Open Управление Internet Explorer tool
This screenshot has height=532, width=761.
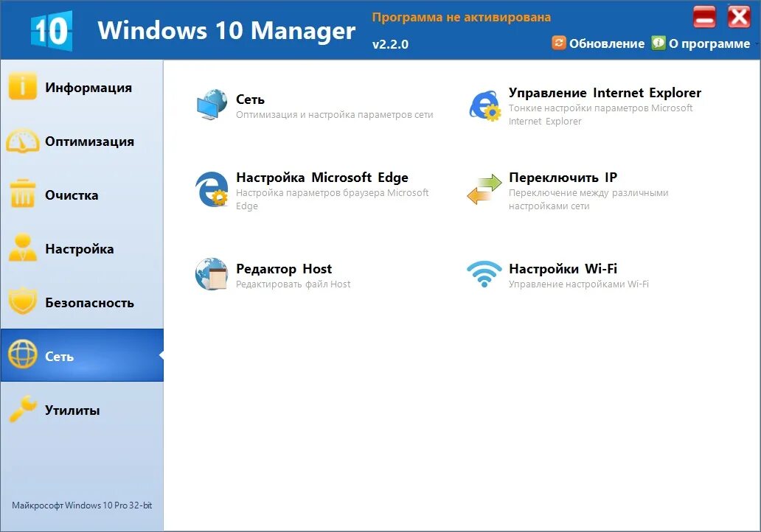tap(605, 93)
